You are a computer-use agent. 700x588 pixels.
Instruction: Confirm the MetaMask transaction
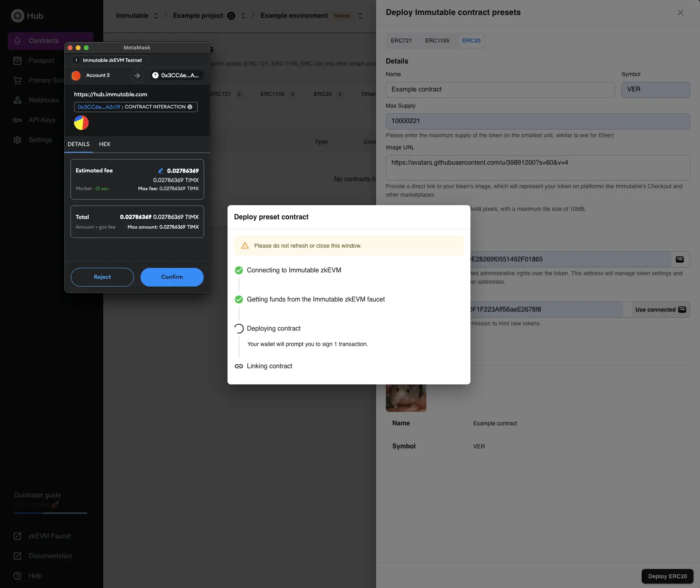coord(172,277)
